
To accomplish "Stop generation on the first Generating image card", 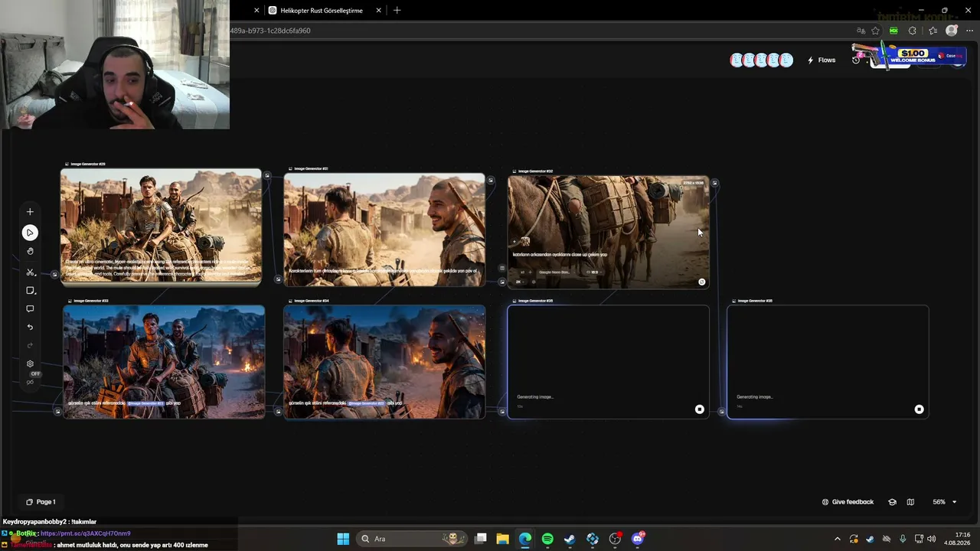I will 699,409.
